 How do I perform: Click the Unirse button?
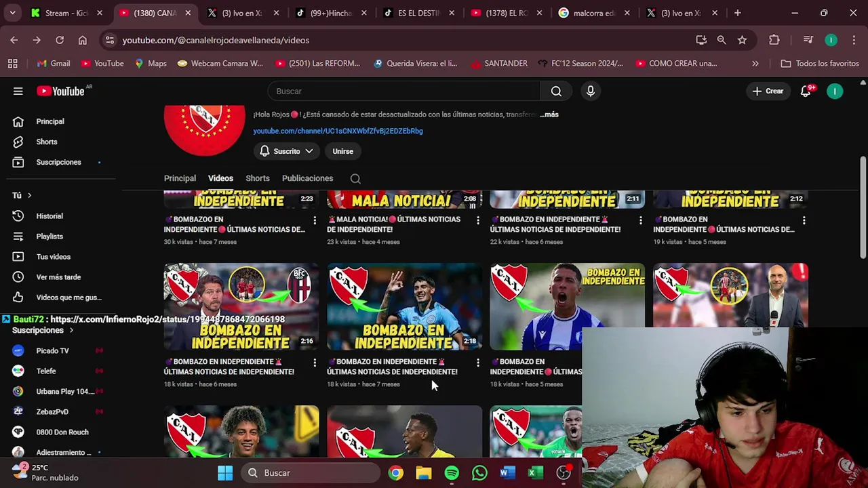point(342,151)
